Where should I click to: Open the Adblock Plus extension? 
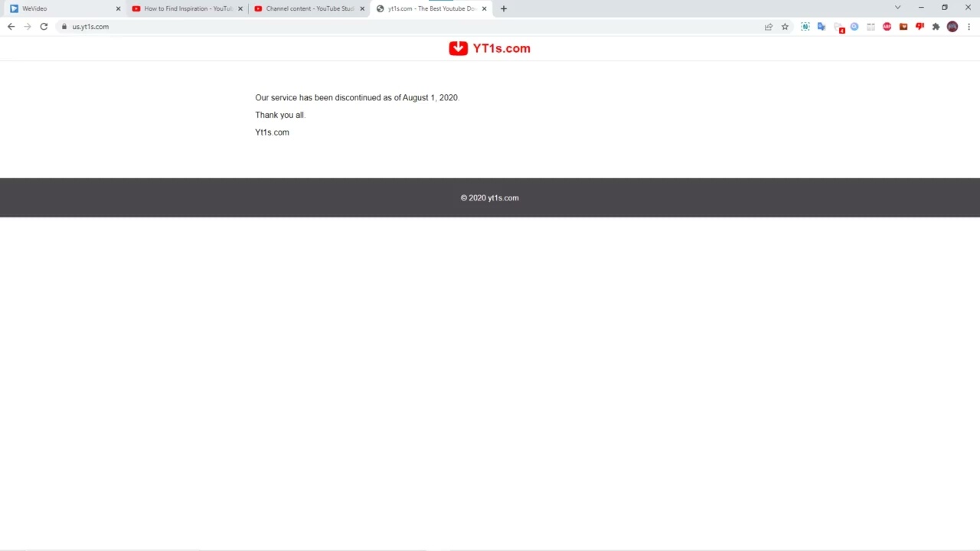tap(887, 27)
